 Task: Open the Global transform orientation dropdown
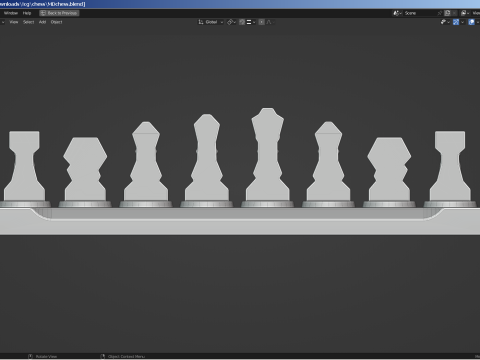click(x=211, y=22)
